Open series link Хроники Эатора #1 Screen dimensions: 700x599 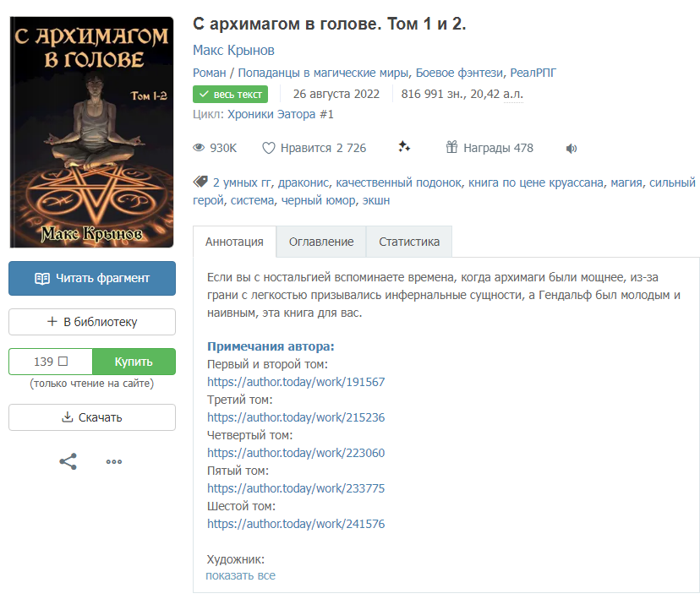[281, 114]
